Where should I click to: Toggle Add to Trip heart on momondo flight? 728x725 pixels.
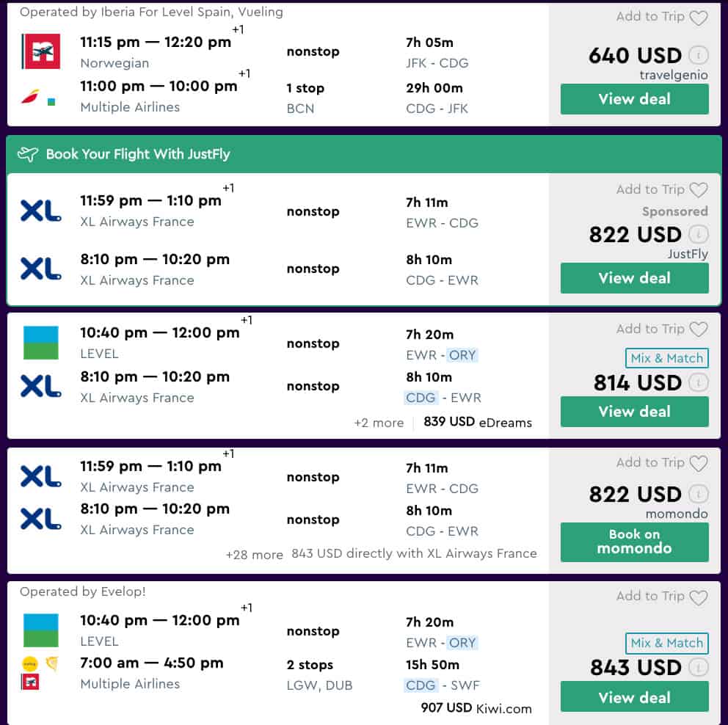click(699, 463)
